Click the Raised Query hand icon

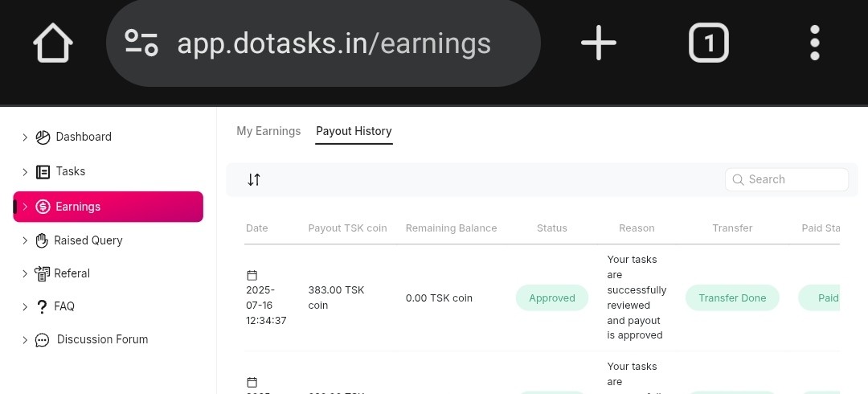[x=42, y=240]
